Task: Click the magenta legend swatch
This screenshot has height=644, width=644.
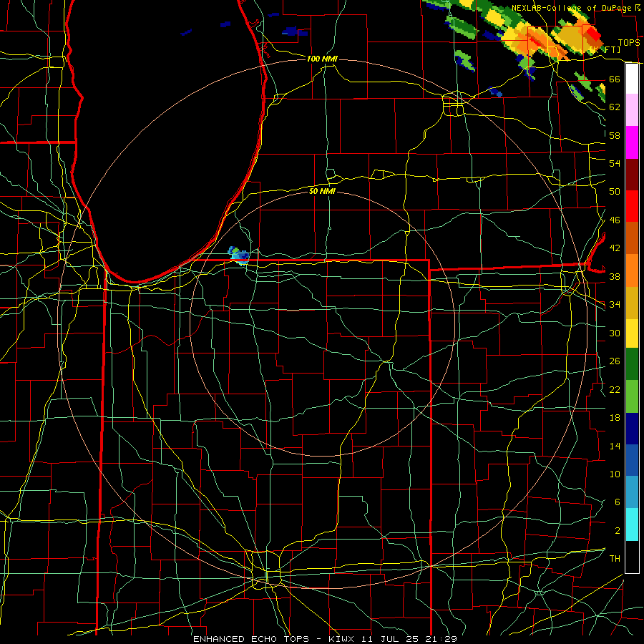Action: tap(632, 142)
